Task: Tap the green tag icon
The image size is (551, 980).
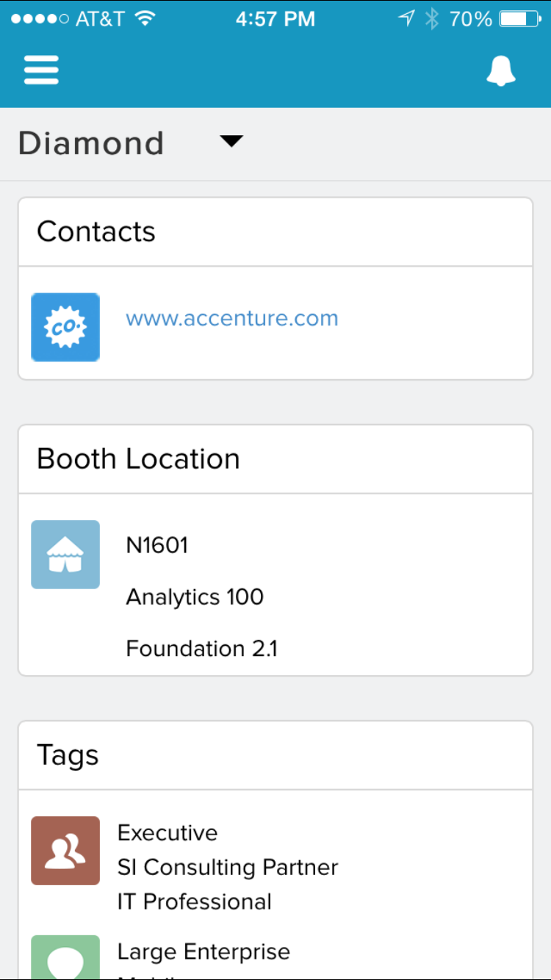Action: click(x=65, y=956)
